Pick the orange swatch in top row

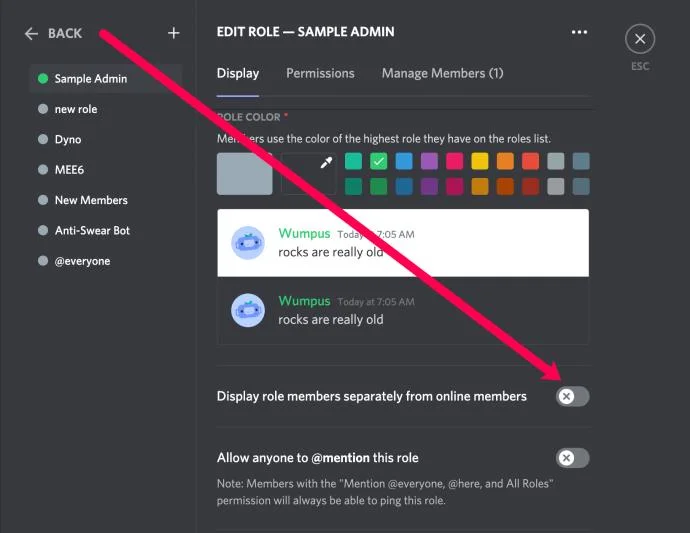point(505,161)
